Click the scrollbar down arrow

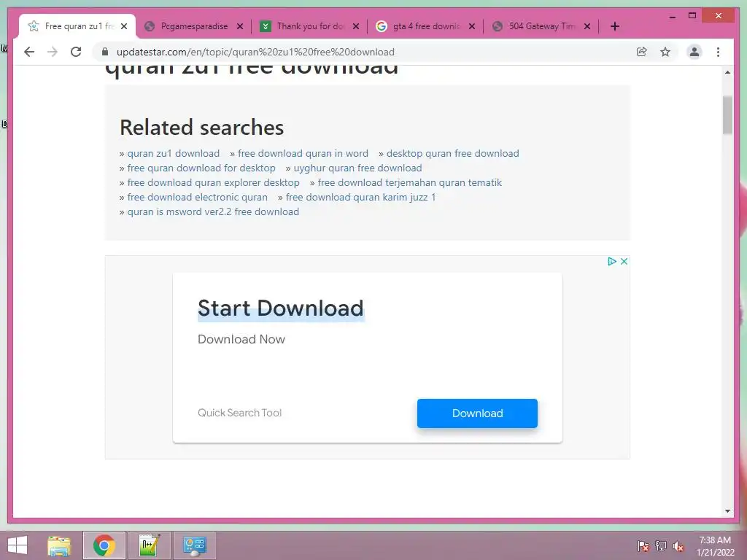pyautogui.click(x=727, y=511)
